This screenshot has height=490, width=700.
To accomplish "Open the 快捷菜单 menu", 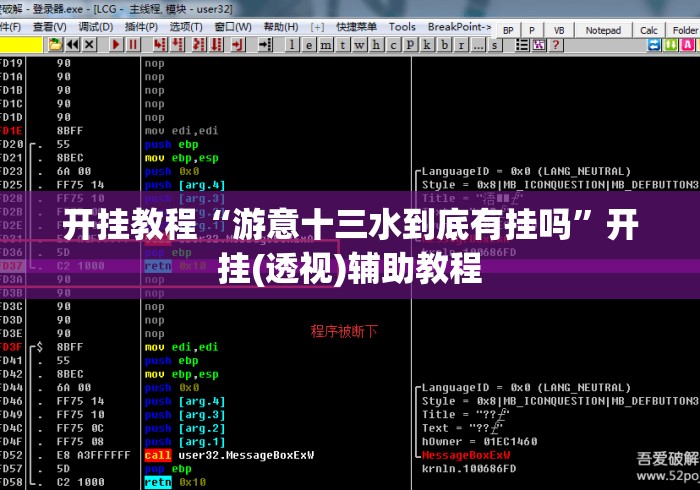I will (x=356, y=27).
